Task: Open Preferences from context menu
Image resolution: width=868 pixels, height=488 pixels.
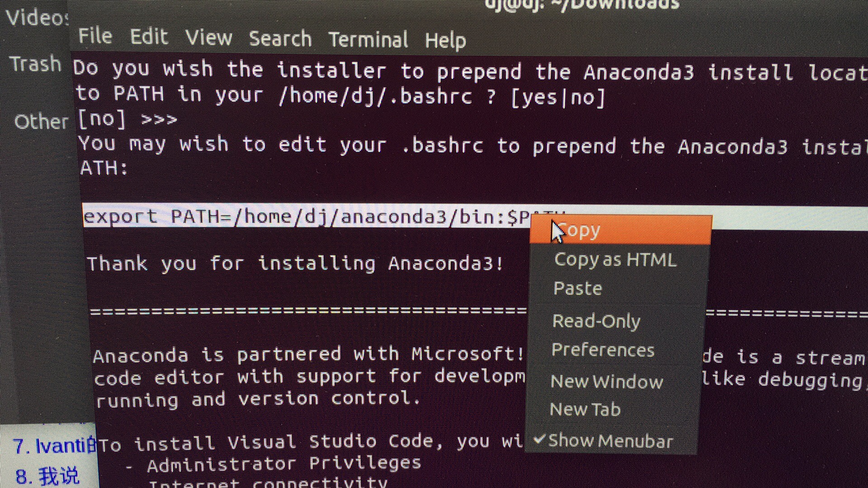Action: (603, 350)
